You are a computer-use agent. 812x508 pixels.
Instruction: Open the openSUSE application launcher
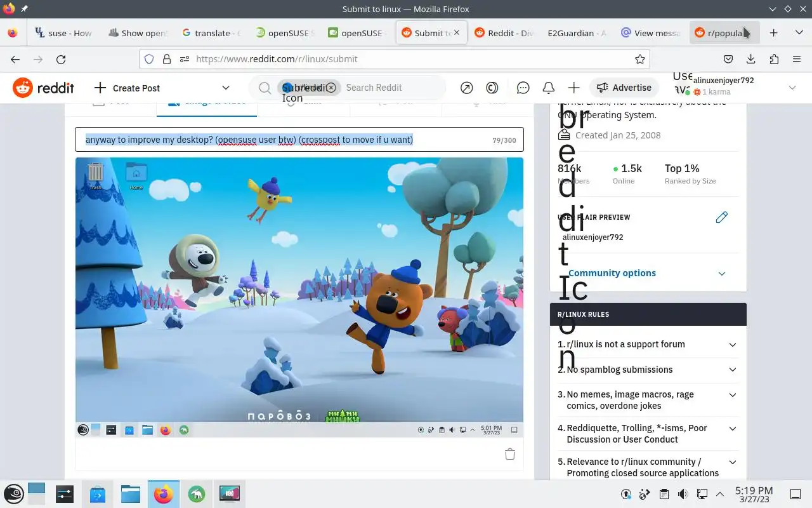pyautogui.click(x=14, y=493)
